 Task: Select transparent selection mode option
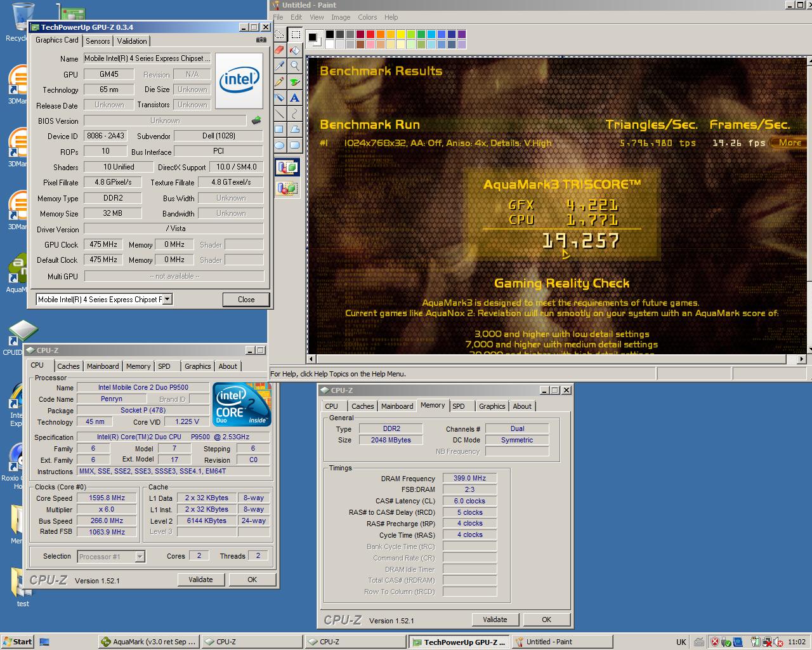287,188
